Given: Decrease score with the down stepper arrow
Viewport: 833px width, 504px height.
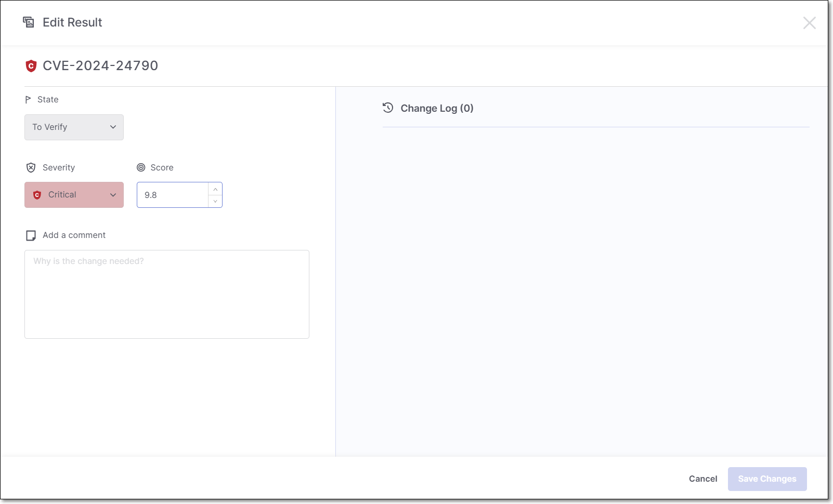Looking at the screenshot, I should (215, 201).
